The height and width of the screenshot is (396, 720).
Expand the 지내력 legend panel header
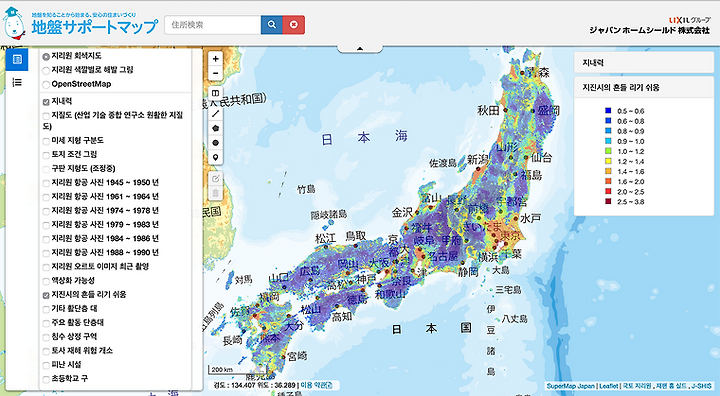click(644, 63)
